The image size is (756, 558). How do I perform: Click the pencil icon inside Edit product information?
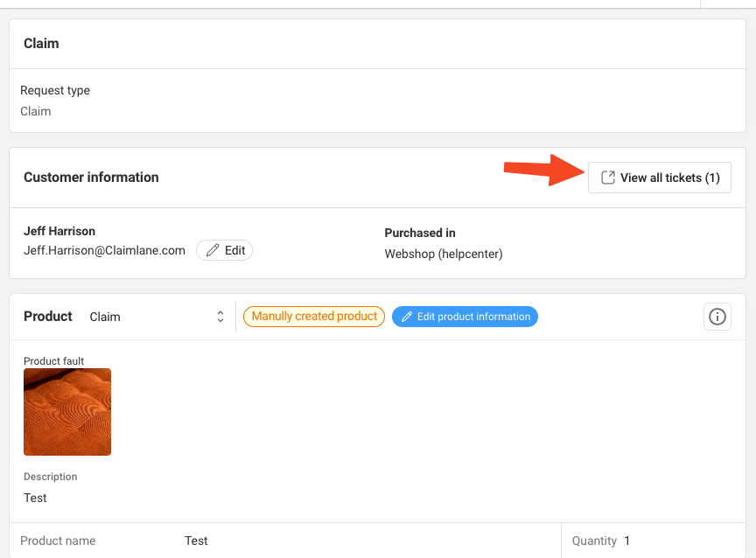407,317
